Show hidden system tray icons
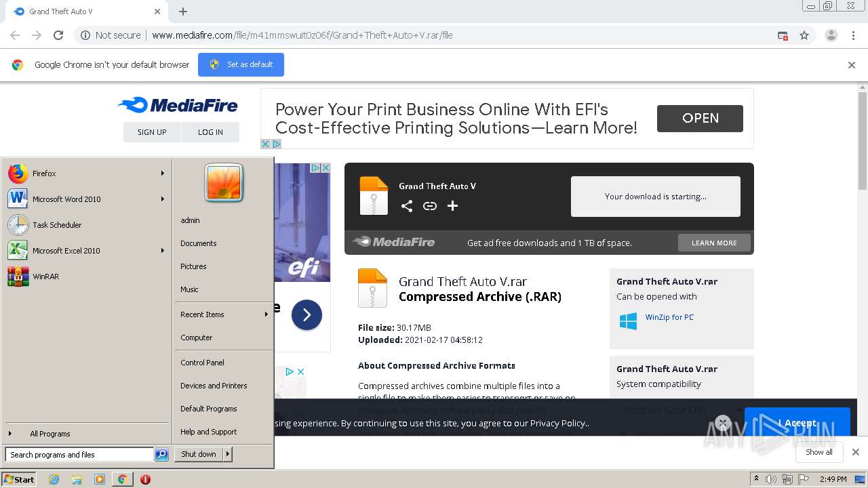Viewport: 868px width, 488px height. (756, 479)
